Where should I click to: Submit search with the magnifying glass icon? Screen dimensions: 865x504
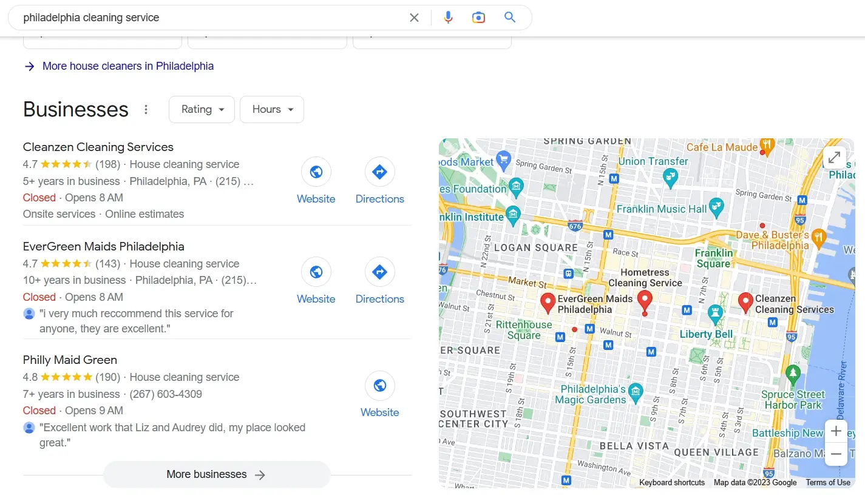tap(510, 18)
